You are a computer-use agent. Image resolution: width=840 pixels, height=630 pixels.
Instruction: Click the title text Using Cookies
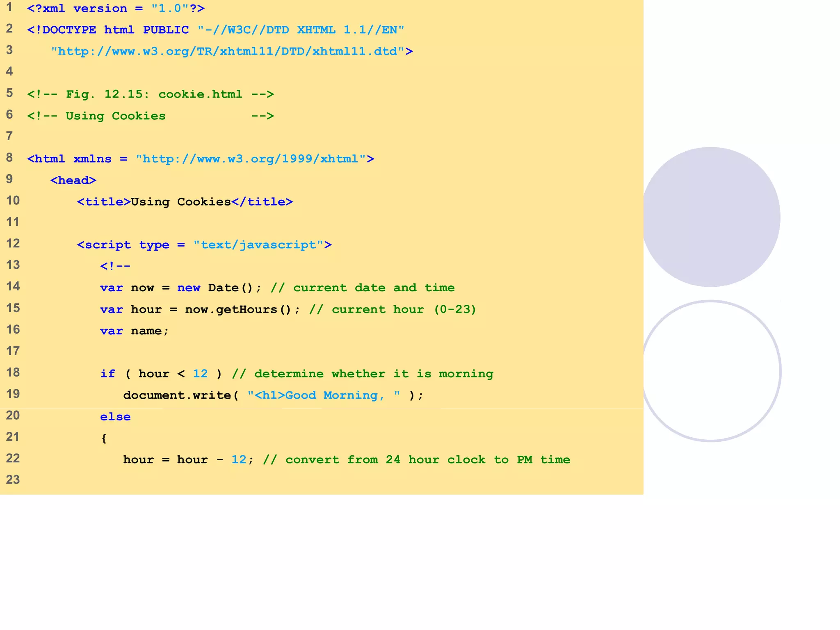point(180,202)
